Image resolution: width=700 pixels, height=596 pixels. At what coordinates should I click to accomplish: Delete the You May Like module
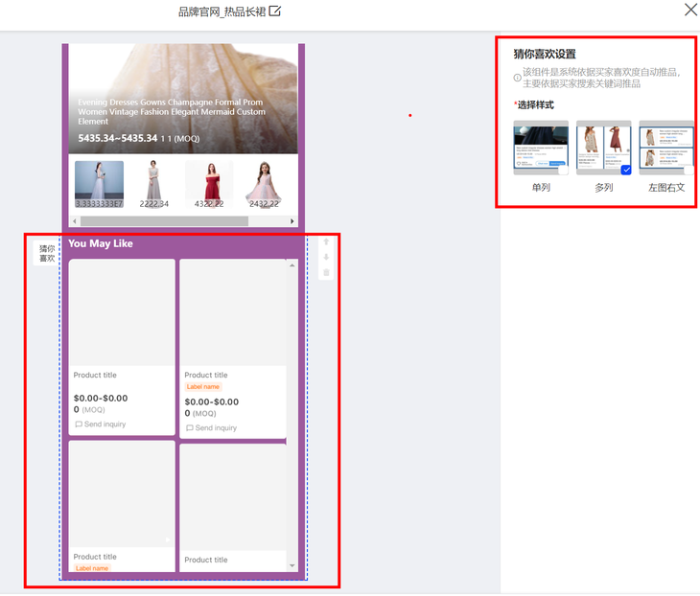pyautogui.click(x=326, y=272)
